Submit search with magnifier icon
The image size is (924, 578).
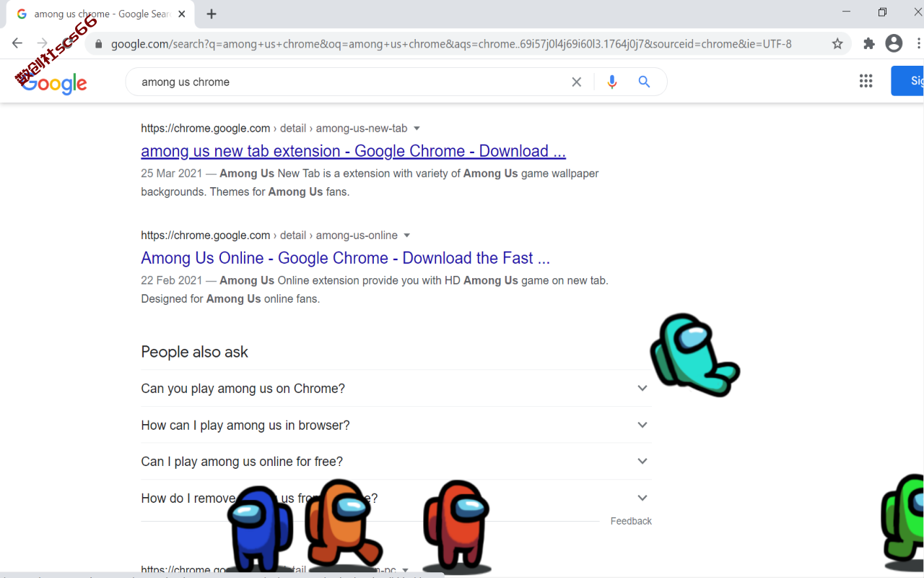click(x=645, y=82)
